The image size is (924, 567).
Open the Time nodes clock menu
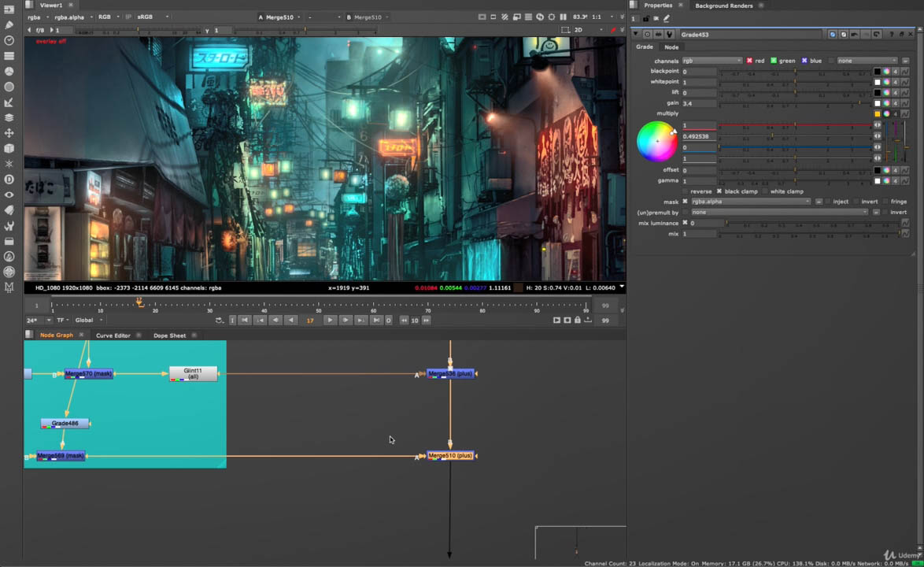tap(9, 40)
